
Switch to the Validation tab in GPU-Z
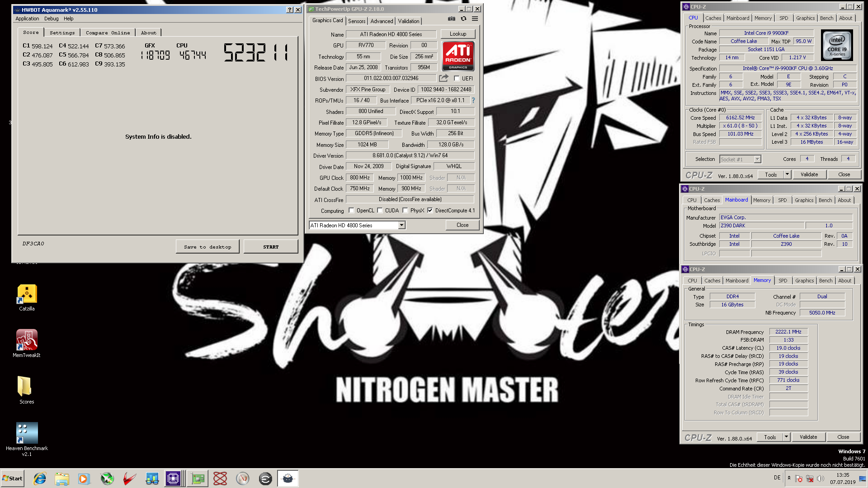tap(409, 21)
